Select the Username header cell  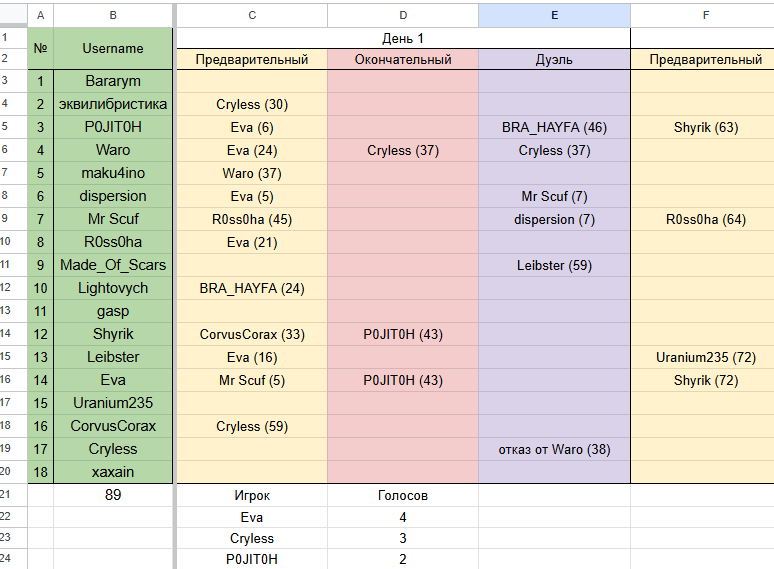113,48
